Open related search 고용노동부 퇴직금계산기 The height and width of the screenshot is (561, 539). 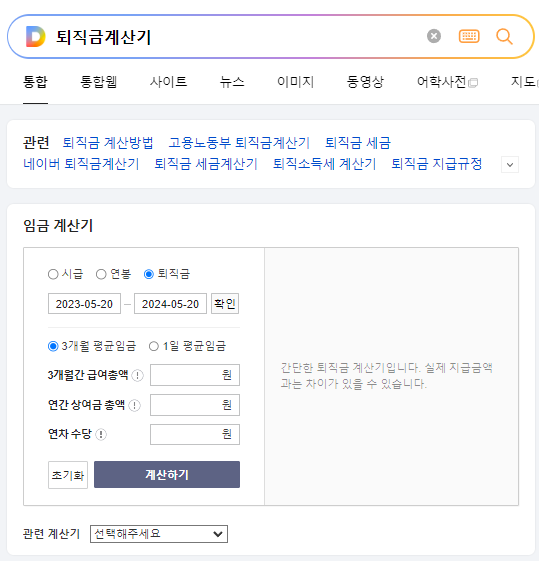239,143
